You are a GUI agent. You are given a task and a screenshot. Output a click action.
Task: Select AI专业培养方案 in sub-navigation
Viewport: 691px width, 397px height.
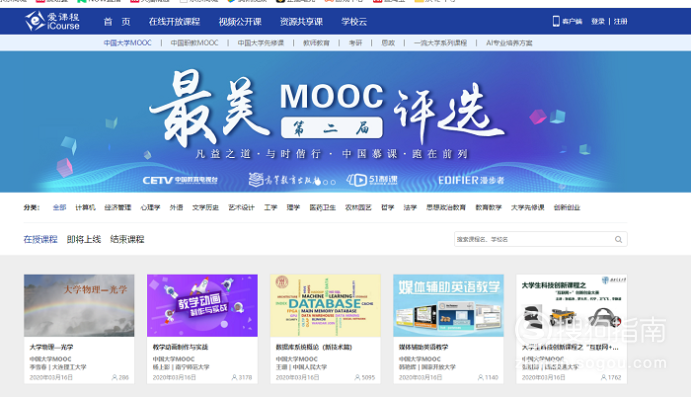coord(509,43)
